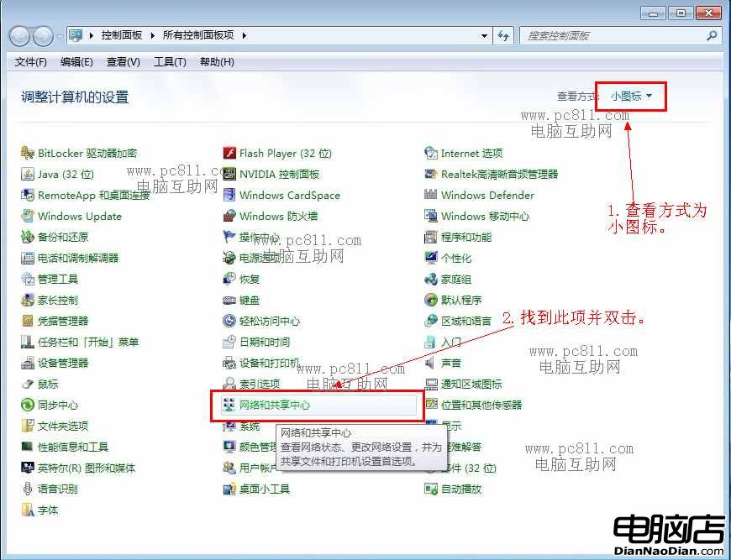This screenshot has width=731, height=560.
Task: Expand the address bar history dropdown arrow
Action: click(x=484, y=35)
